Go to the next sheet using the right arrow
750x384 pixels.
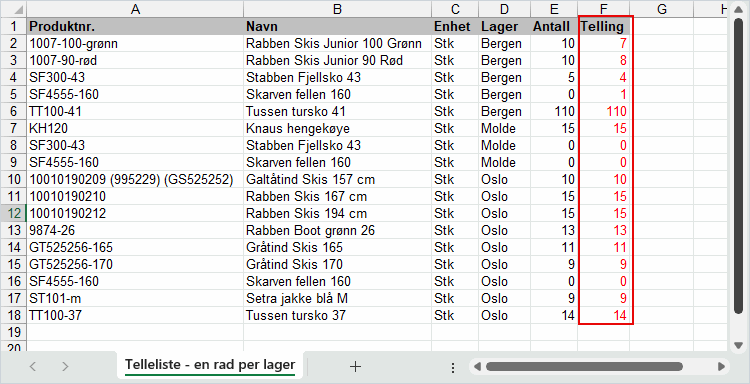pyautogui.click(x=65, y=367)
